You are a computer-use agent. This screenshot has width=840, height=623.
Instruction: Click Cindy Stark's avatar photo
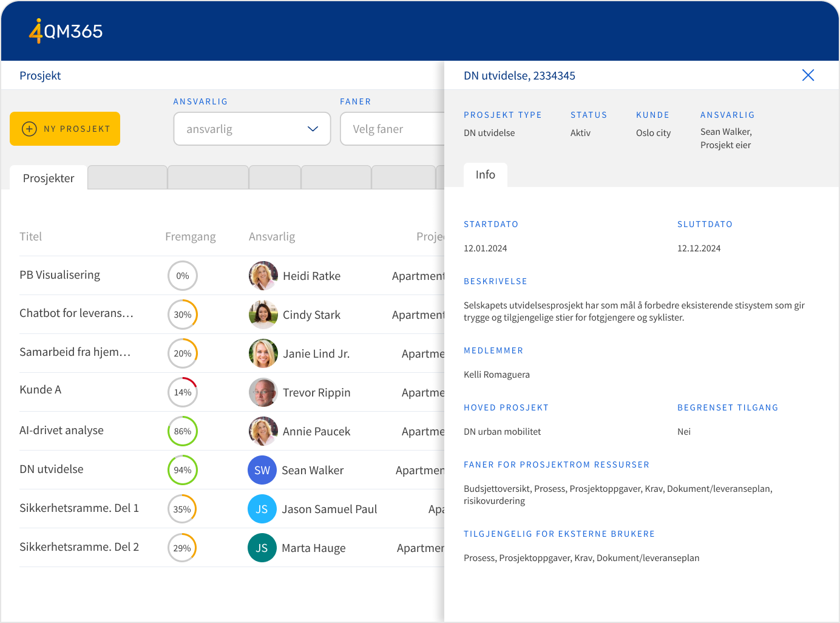(x=263, y=315)
